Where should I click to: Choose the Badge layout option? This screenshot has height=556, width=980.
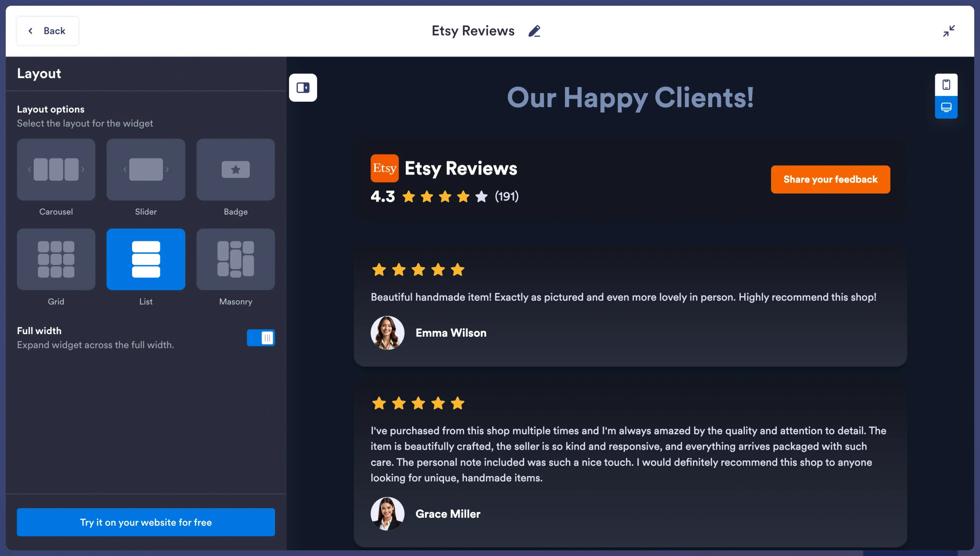click(x=235, y=169)
